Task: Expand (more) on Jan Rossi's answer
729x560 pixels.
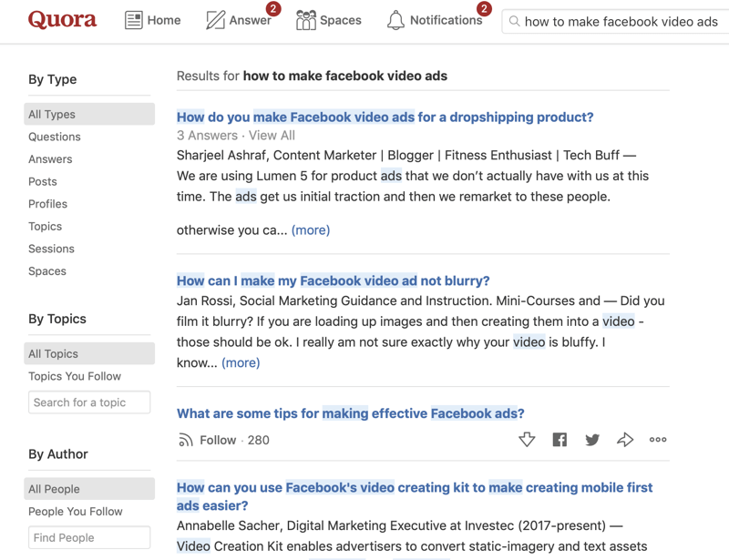Action: [241, 362]
